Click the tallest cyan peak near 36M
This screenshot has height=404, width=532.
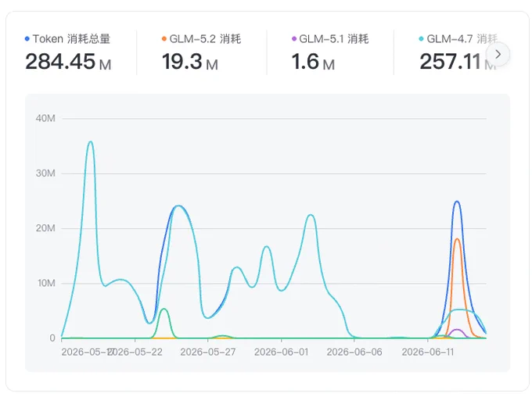point(90,142)
